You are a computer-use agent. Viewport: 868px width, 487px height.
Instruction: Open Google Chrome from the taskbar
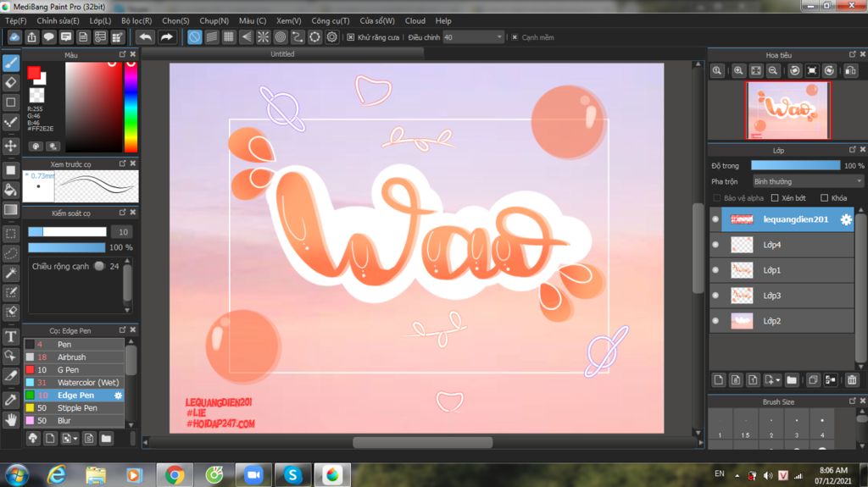click(x=175, y=475)
